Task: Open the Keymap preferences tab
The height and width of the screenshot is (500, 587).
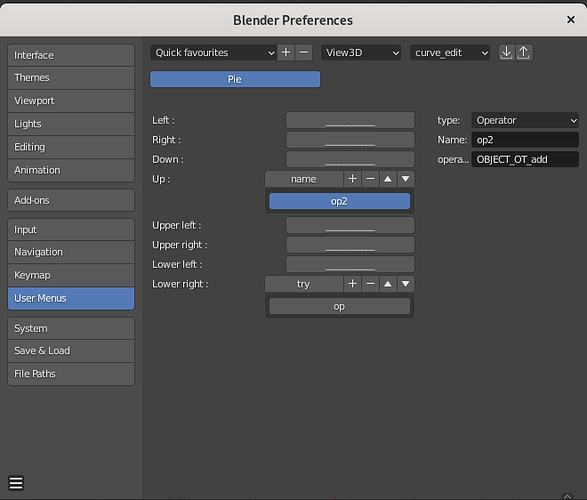Action: pos(71,275)
